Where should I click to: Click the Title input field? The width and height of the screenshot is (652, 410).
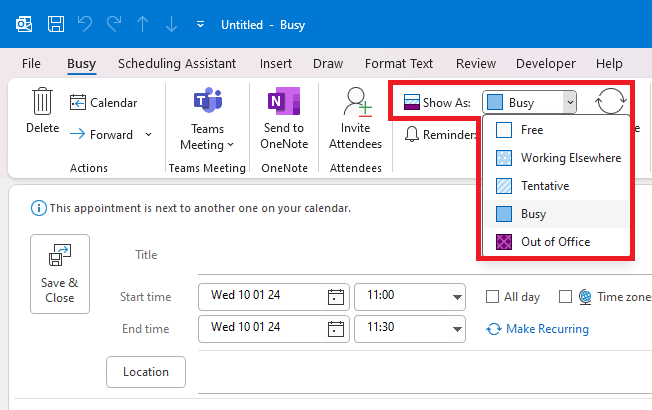point(400,255)
